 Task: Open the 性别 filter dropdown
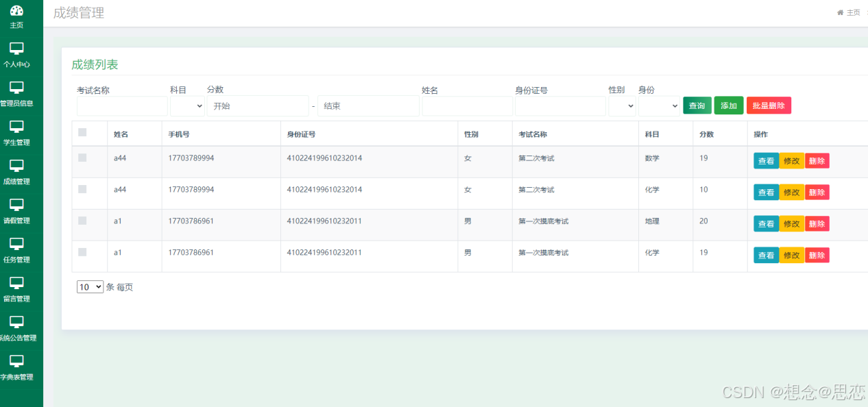point(622,106)
